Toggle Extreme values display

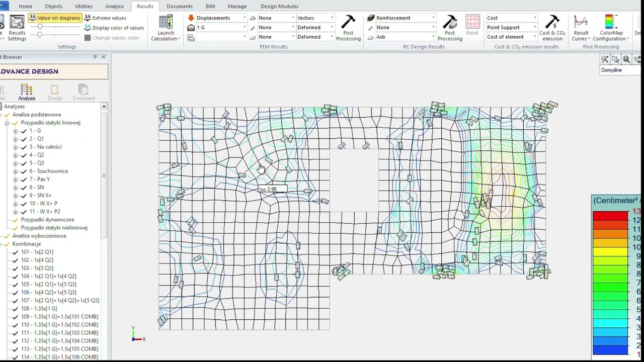pyautogui.click(x=105, y=18)
